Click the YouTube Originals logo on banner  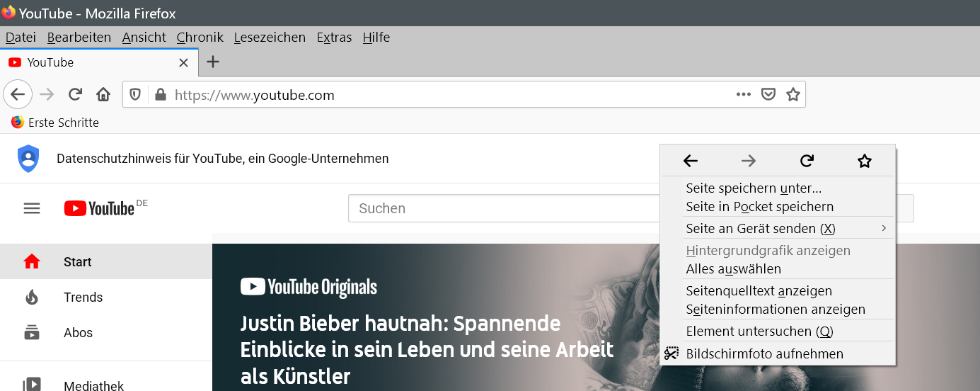point(309,287)
